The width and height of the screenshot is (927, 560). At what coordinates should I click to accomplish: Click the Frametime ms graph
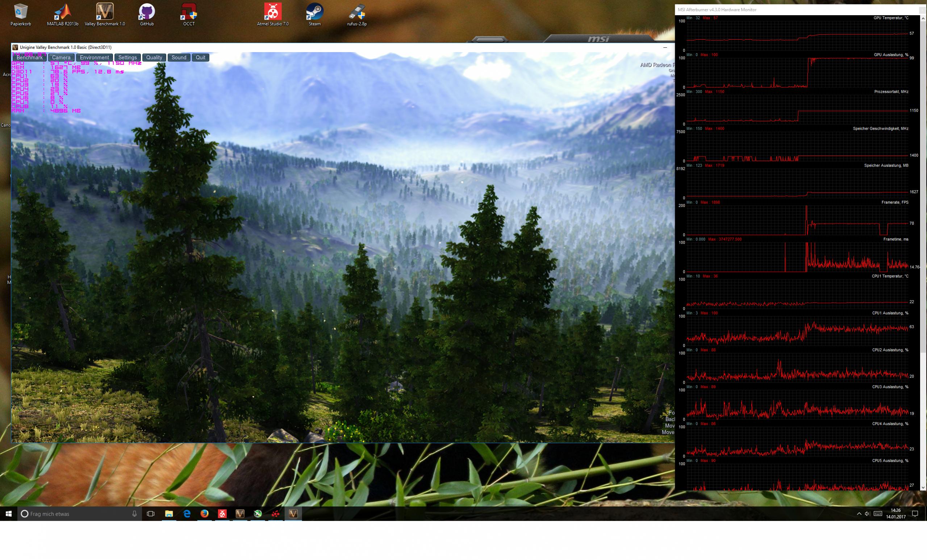(x=797, y=257)
